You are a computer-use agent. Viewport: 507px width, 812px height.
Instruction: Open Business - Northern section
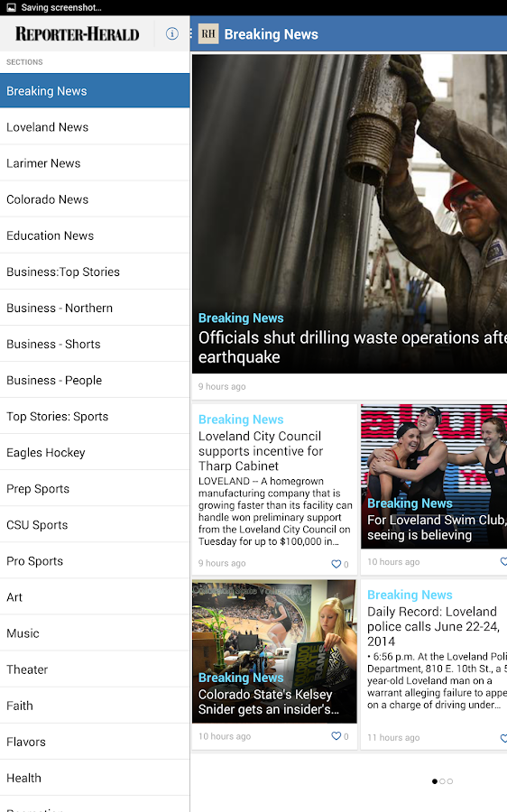[95, 309]
